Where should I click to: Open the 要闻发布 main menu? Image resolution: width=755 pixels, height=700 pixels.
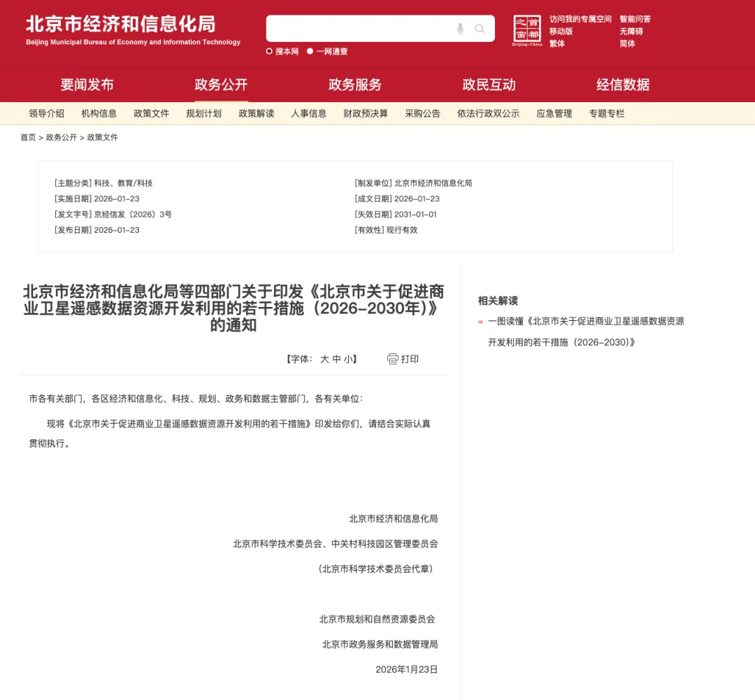(87, 85)
